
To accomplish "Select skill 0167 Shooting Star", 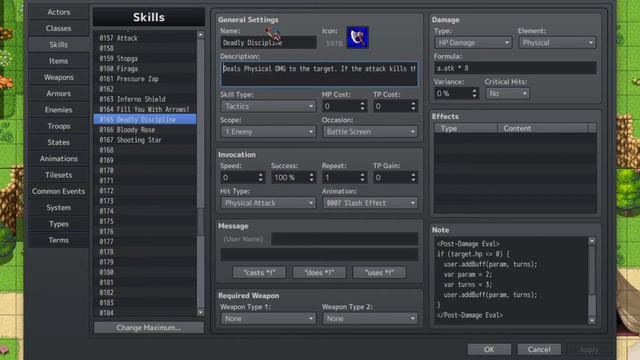I will 145,140.
